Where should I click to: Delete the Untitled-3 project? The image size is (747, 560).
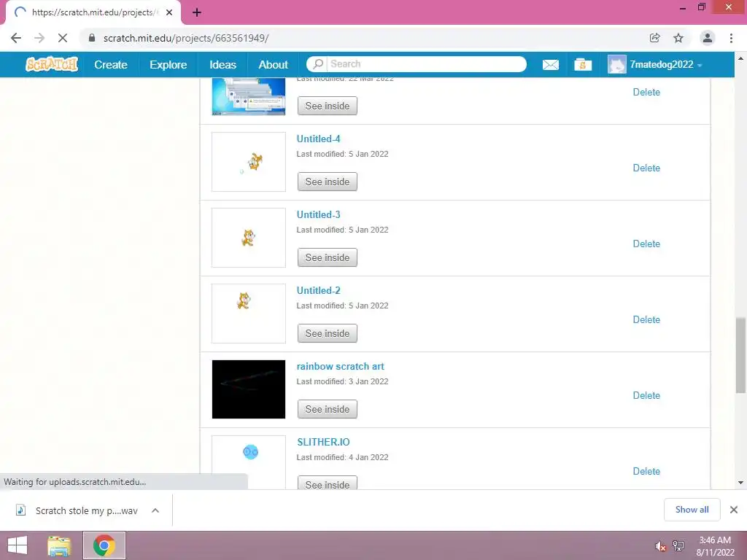pyautogui.click(x=646, y=244)
